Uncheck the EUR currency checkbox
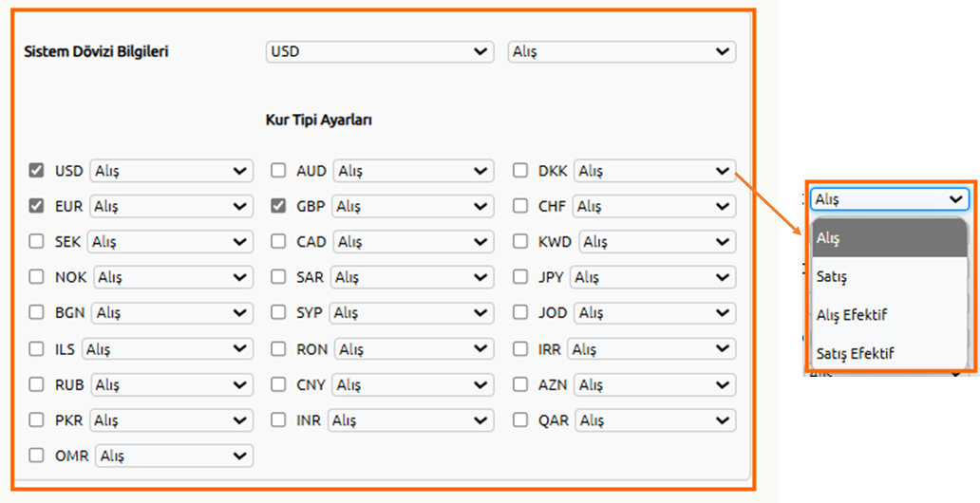Image resolution: width=980 pixels, height=503 pixels. [36, 206]
